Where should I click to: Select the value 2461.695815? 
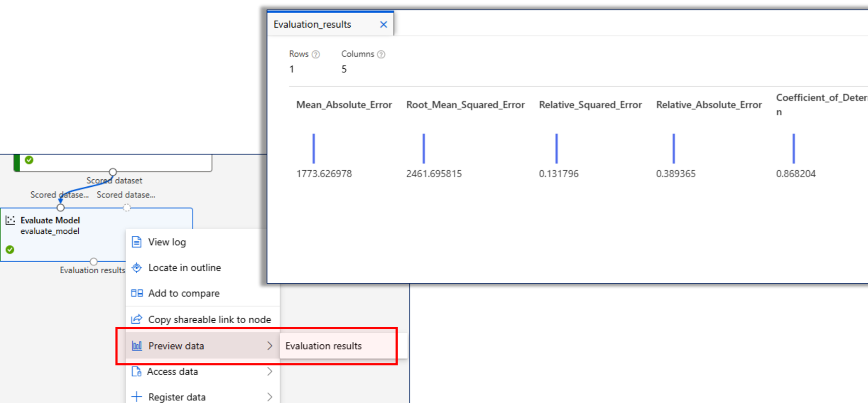[x=434, y=174]
